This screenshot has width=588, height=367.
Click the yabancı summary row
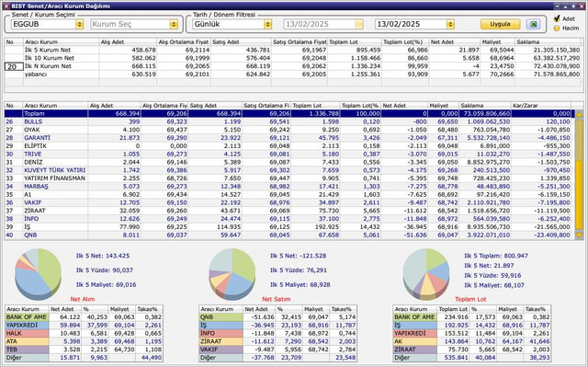pos(293,75)
